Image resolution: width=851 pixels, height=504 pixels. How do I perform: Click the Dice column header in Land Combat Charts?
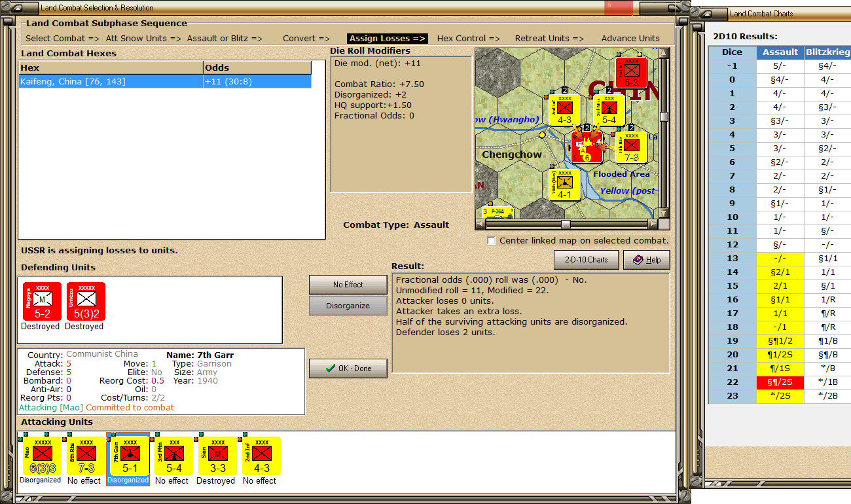click(x=732, y=52)
